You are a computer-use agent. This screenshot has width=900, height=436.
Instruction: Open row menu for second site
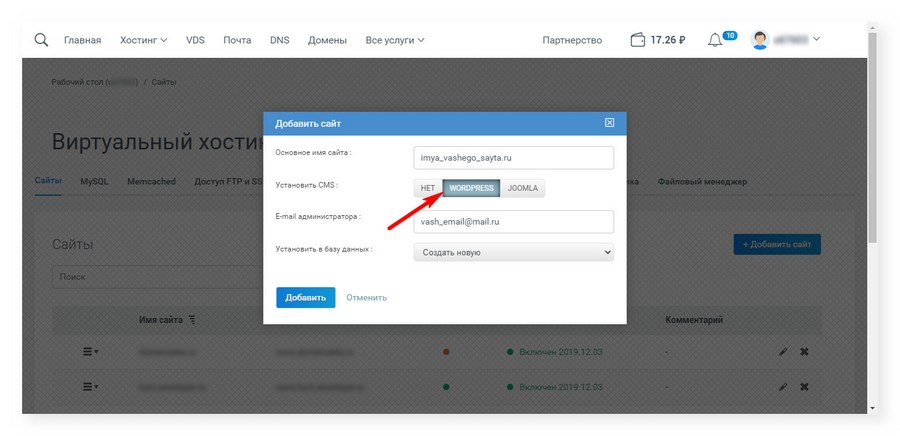91,387
